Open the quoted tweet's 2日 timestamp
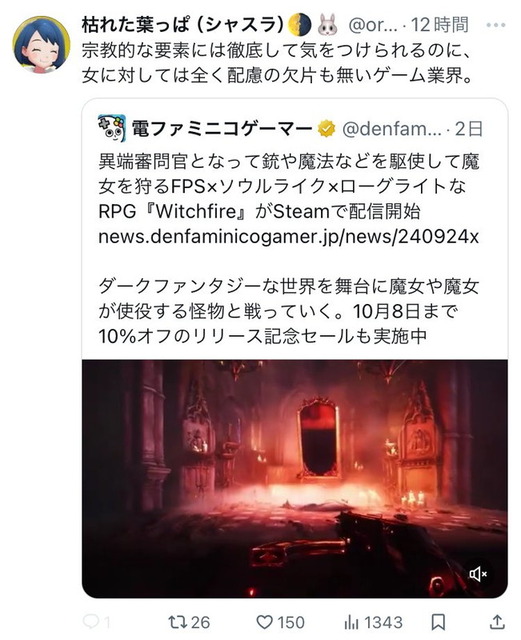Image resolution: width=521 pixels, height=640 pixels. pyautogui.click(x=469, y=129)
